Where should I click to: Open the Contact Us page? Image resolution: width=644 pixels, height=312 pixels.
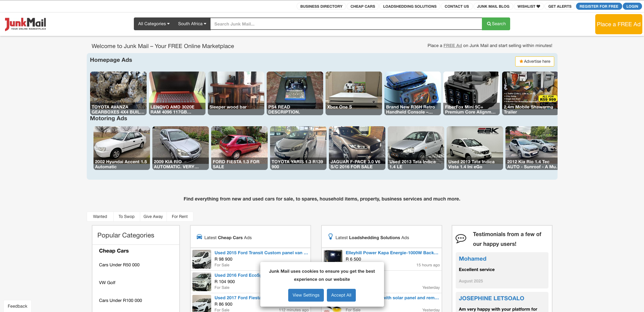pyautogui.click(x=457, y=6)
